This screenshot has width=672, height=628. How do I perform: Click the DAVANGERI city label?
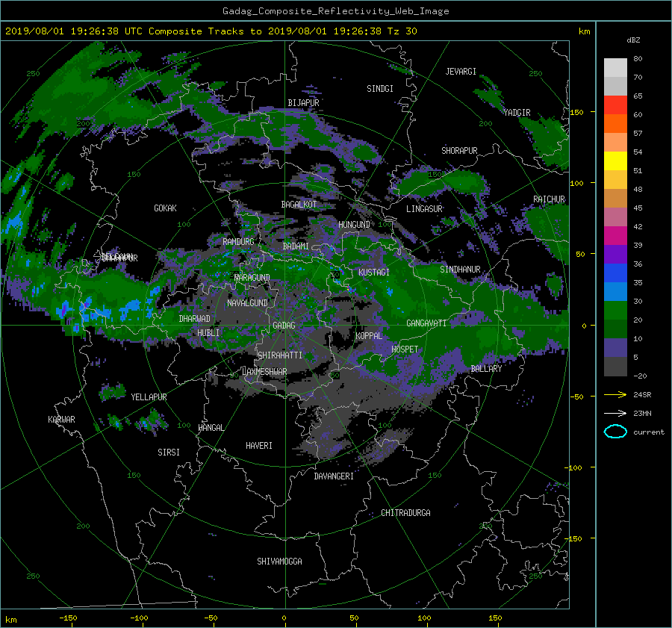coord(334,476)
